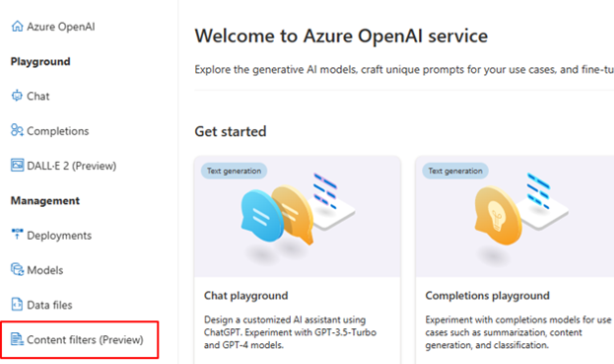Click the Management section heading
614x364 pixels.
tap(45, 201)
